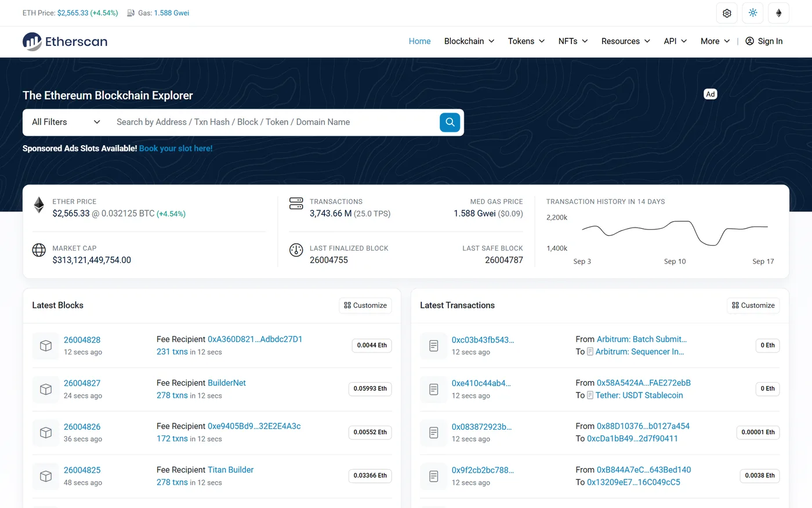Click document icon for txn 0x083872923b

(x=434, y=433)
